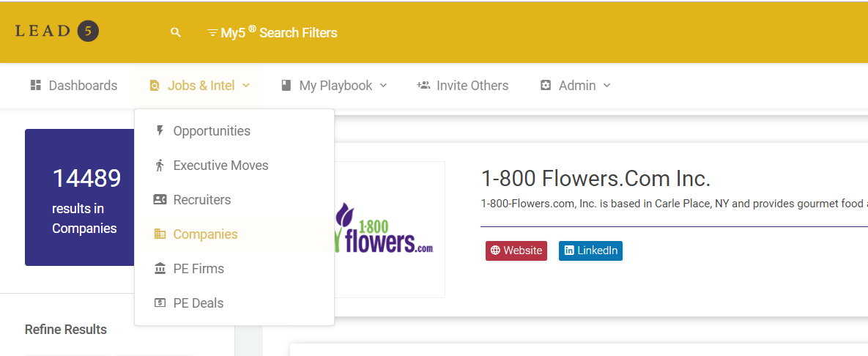Image resolution: width=868 pixels, height=356 pixels.
Task: Select Companies menu item
Action: 234,234
